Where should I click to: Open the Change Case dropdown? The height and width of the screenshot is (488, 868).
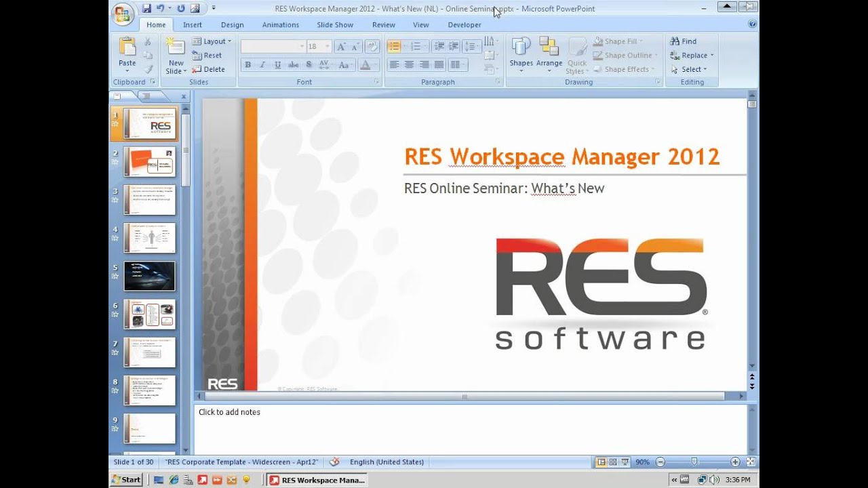345,65
